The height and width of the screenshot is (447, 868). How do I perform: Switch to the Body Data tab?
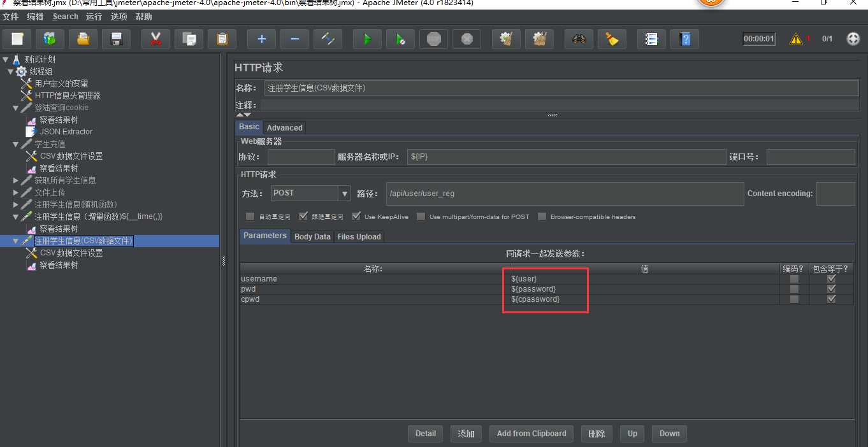(x=312, y=236)
